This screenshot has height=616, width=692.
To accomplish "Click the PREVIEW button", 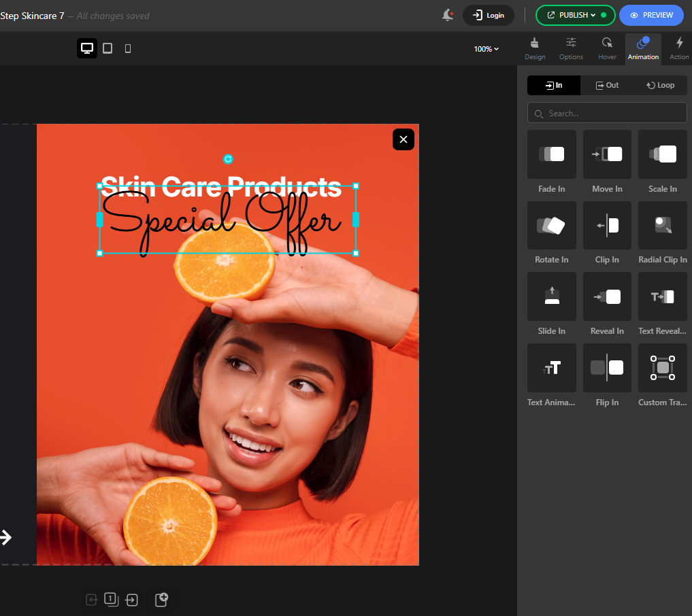I will coord(651,16).
